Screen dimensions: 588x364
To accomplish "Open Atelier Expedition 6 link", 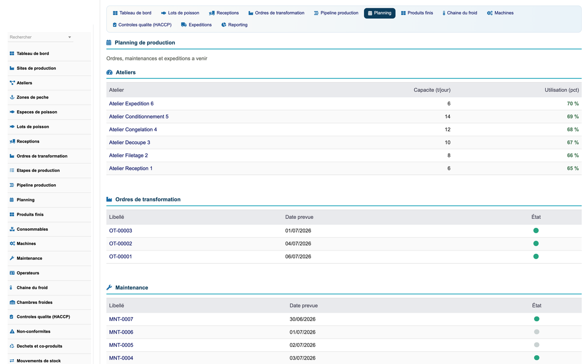I will 131,104.
